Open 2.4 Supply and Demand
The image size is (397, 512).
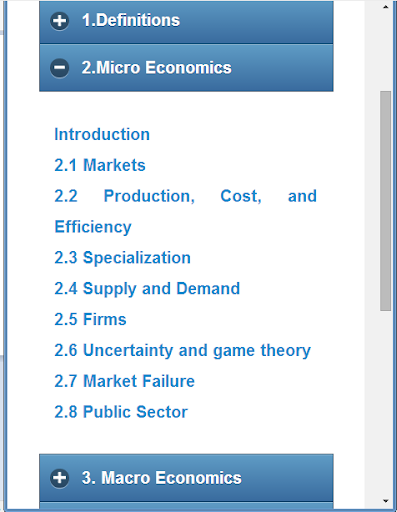[x=147, y=289]
